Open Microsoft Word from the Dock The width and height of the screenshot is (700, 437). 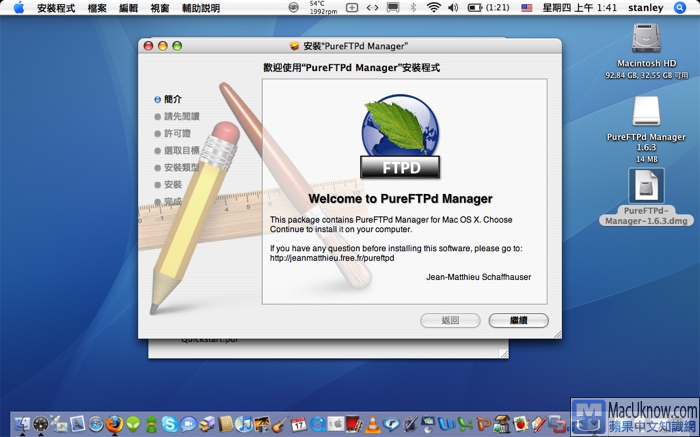(446, 424)
